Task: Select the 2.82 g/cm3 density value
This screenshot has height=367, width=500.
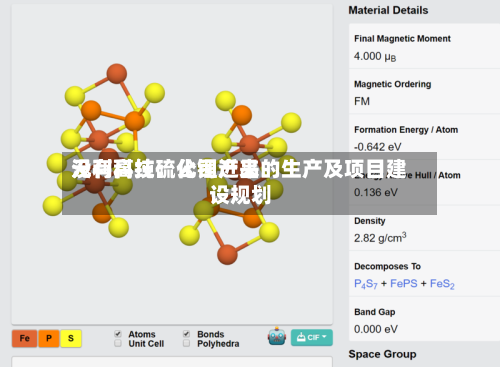Action: tap(380, 238)
